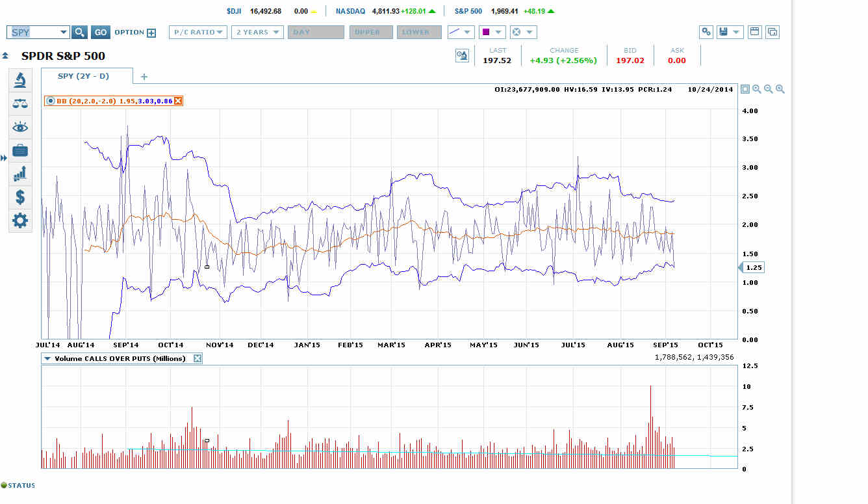Expand the left sidebar double arrow
The height and width of the screenshot is (504, 868).
pyautogui.click(x=4, y=158)
